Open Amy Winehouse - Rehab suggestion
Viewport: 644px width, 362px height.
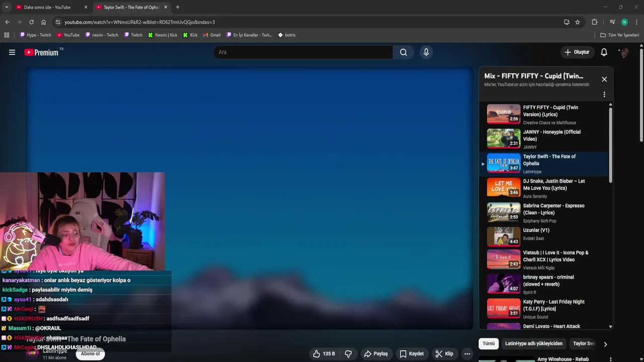(x=562, y=359)
